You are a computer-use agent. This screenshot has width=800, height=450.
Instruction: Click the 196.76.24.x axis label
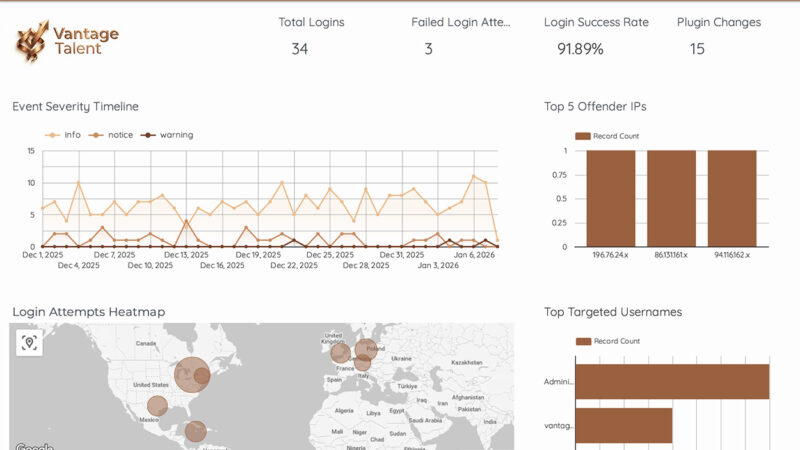[611, 255]
